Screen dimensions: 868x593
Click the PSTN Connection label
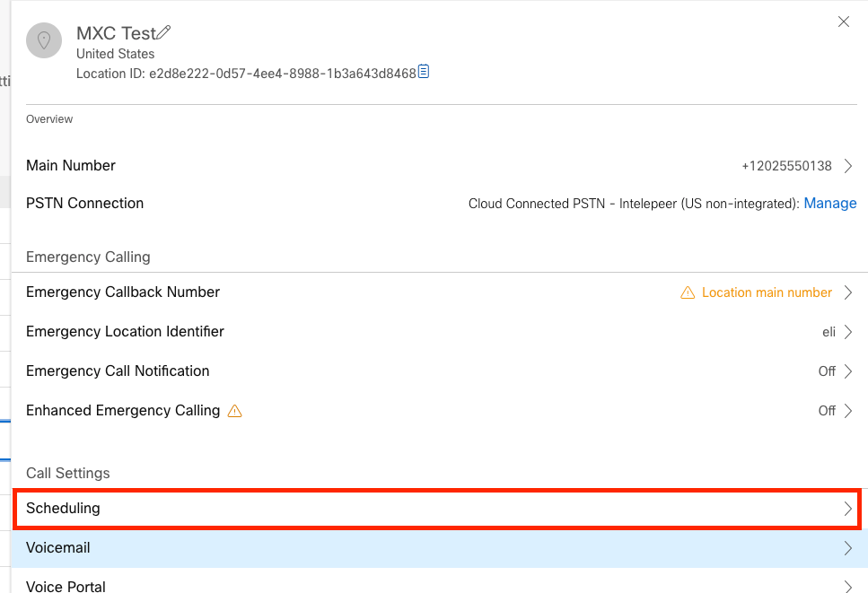(x=84, y=204)
